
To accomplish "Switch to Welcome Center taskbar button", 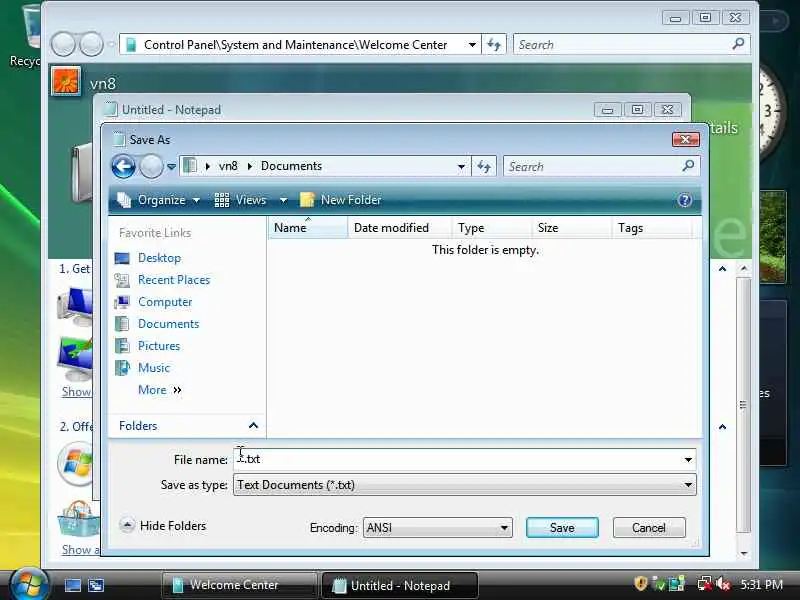I will (x=239, y=585).
